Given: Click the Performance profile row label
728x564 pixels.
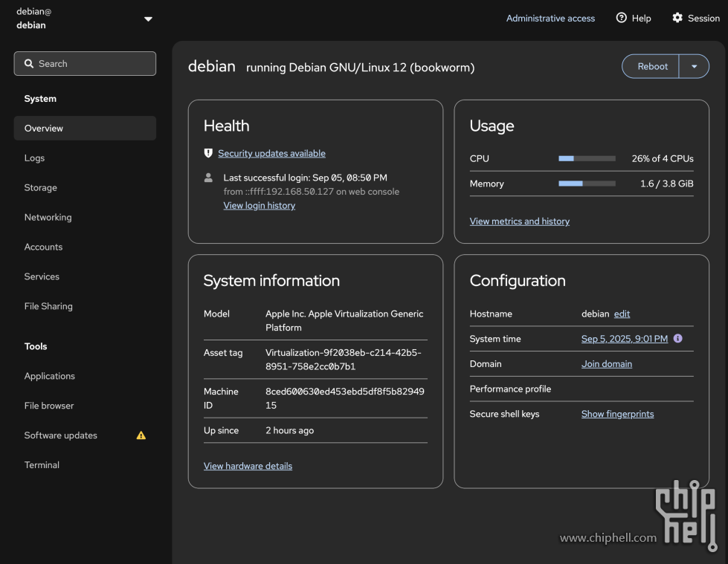Looking at the screenshot, I should pos(510,389).
